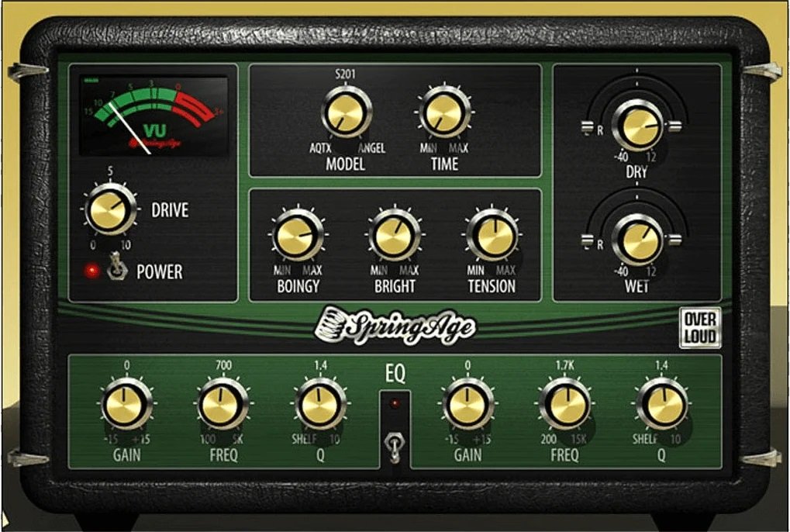Click the TIME knob
The height and width of the screenshot is (532, 790).
(x=444, y=112)
